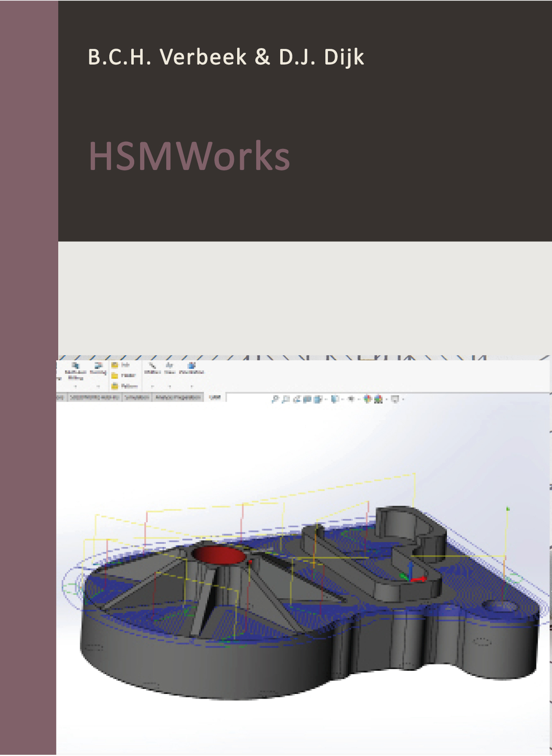552x756 pixels.
Task: Click the Pattern icon in the ribbon
Action: tap(115, 386)
